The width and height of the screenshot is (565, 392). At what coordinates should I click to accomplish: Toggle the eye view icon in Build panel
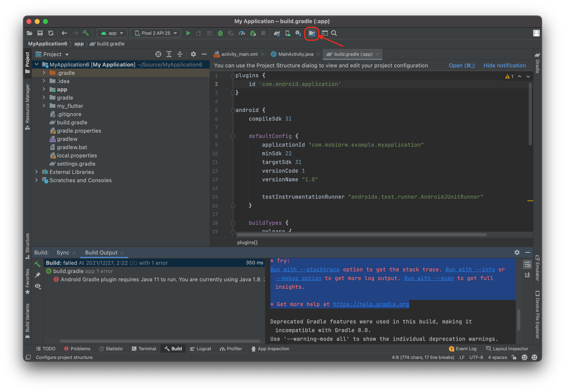38,286
